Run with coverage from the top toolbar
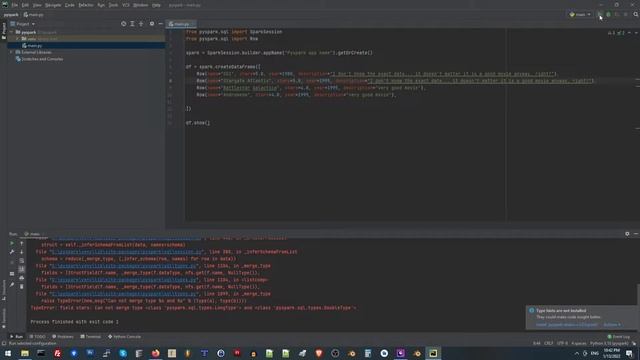Viewport: 640px width, 360px height. [x=617, y=14]
